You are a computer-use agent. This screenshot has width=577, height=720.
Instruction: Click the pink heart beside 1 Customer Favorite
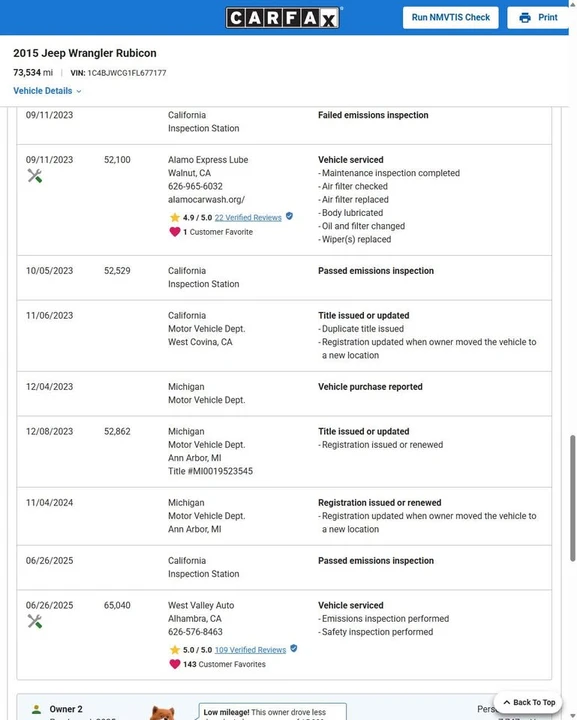click(x=174, y=232)
